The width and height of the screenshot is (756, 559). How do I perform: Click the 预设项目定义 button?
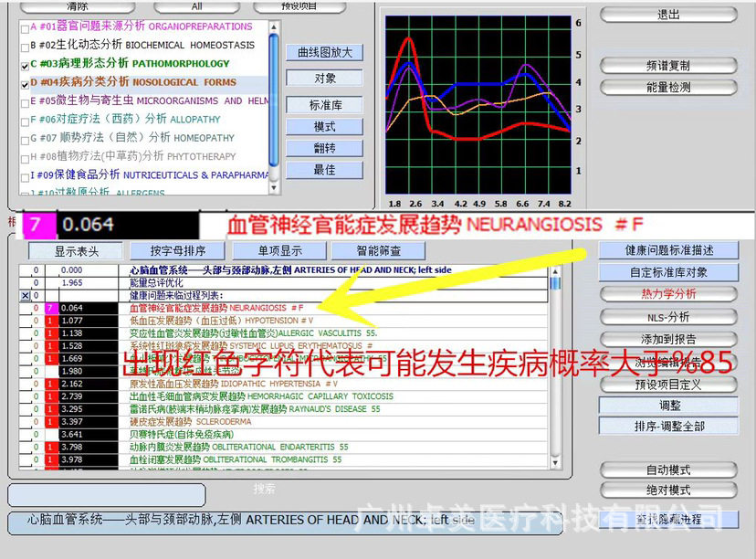pos(668,385)
